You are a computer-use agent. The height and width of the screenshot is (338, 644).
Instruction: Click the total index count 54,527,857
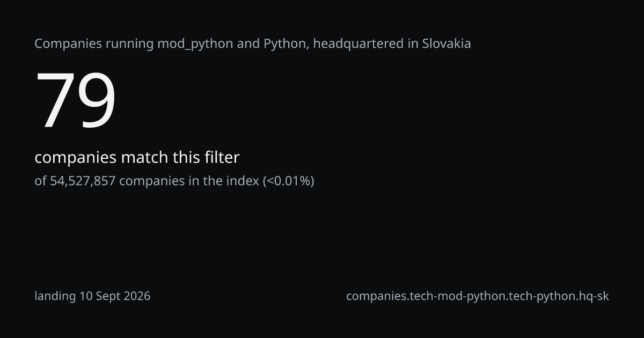[83, 181]
